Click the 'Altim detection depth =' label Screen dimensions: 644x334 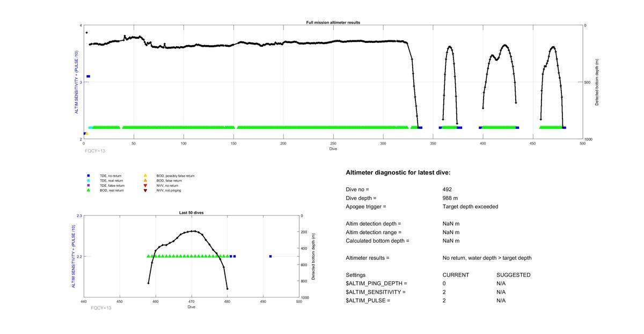tap(374, 224)
